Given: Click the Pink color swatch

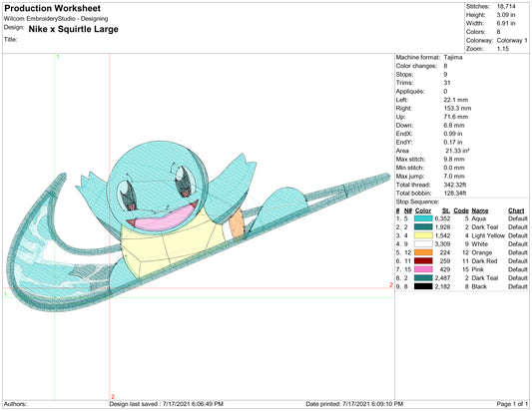Looking at the screenshot, I should click(x=423, y=269).
